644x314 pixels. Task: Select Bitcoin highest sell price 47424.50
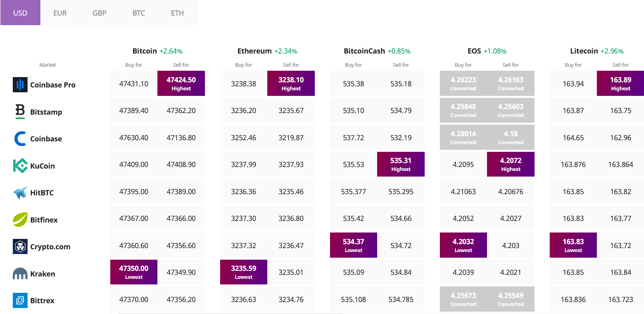pyautogui.click(x=181, y=83)
